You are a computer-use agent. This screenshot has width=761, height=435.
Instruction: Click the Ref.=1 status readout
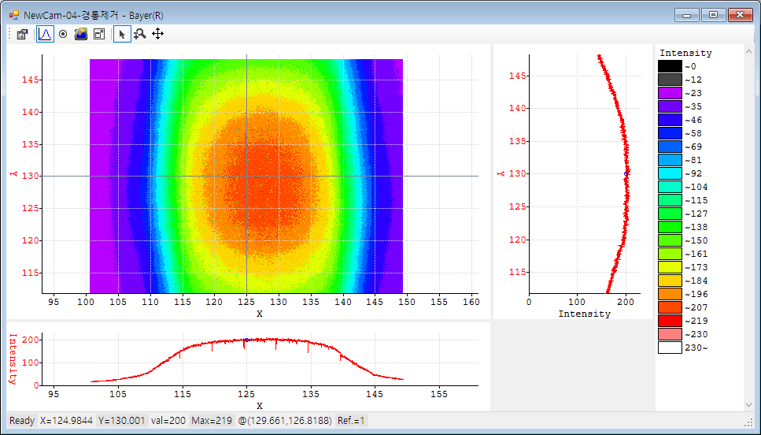351,420
